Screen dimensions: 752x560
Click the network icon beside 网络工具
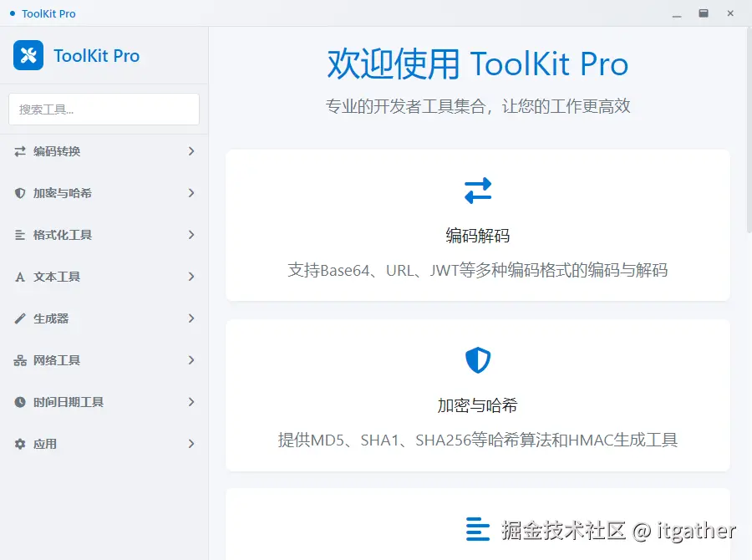click(20, 360)
